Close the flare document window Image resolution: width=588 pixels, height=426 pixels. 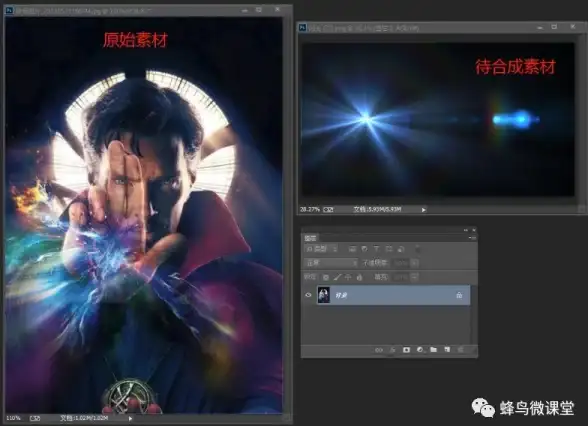point(573,27)
